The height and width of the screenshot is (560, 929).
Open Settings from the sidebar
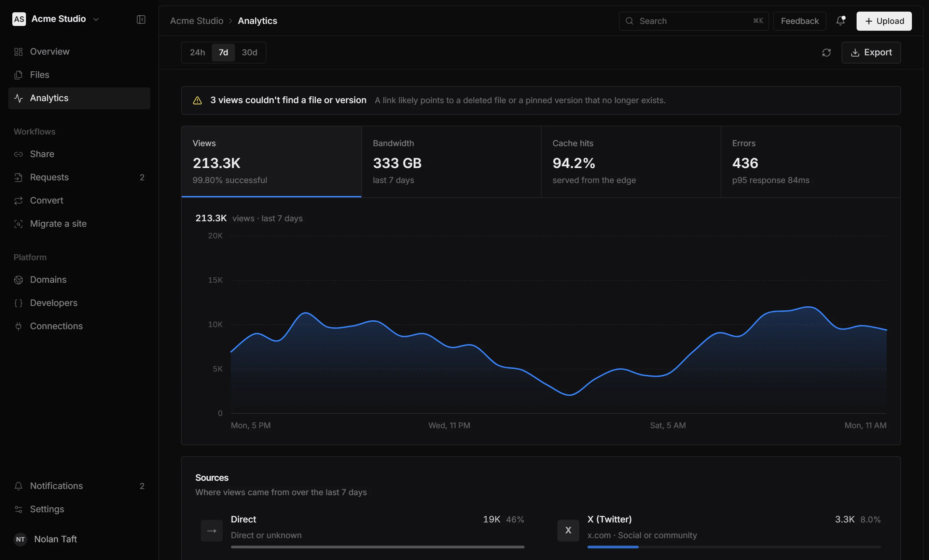(x=79, y=509)
